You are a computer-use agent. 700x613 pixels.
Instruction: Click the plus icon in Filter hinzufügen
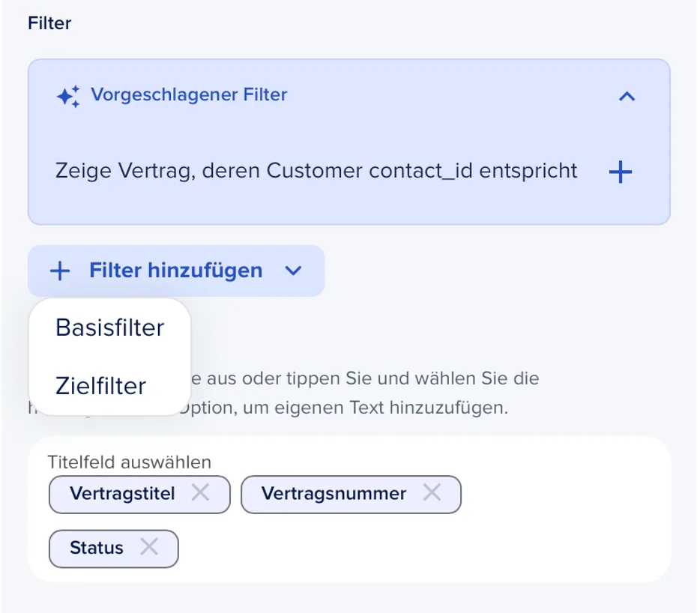tap(60, 271)
